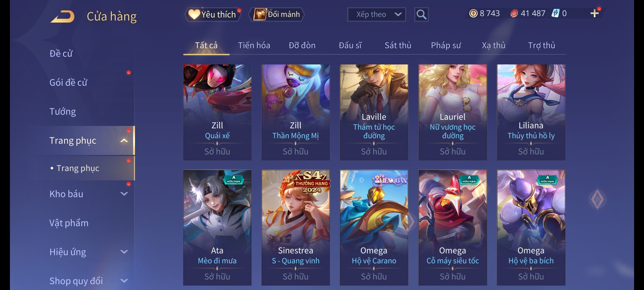Tap the red ruby currency icon
This screenshot has width=644, height=290.
point(514,13)
